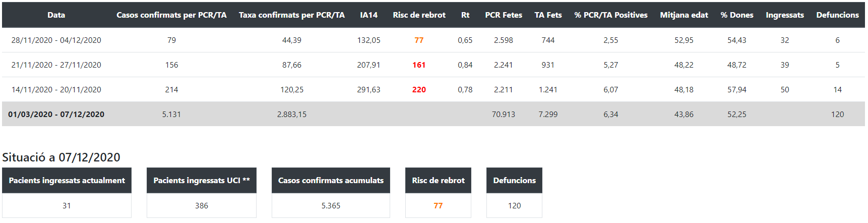
Task: Click the Data column header
Action: (x=56, y=15)
